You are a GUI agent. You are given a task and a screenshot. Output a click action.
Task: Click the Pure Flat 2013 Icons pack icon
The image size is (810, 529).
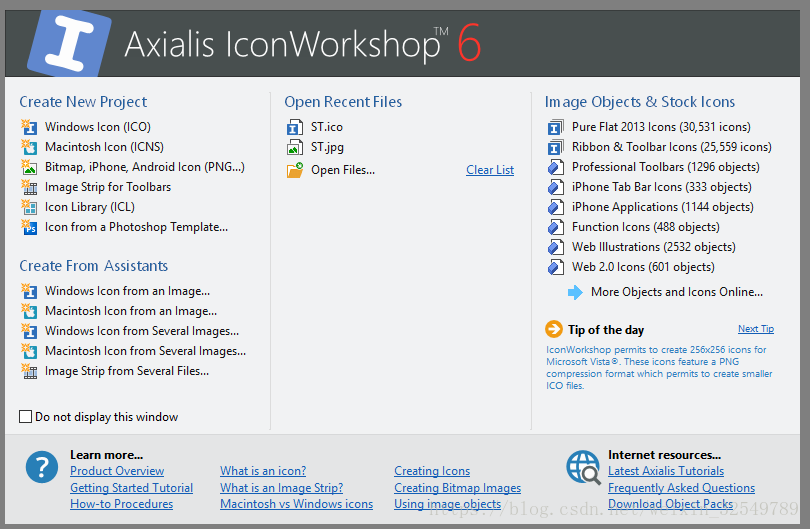pos(556,127)
